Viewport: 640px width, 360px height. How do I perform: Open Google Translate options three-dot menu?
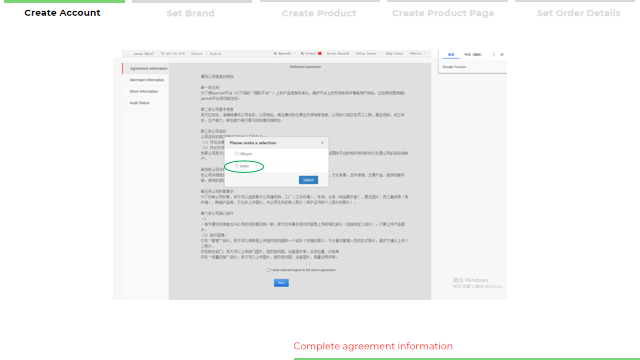click(493, 54)
